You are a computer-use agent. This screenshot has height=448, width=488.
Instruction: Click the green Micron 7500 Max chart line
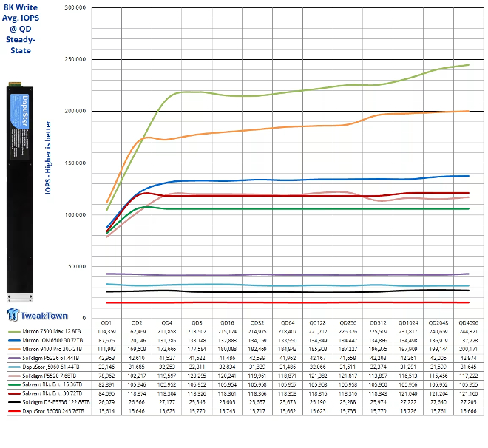pyautogui.click(x=288, y=92)
